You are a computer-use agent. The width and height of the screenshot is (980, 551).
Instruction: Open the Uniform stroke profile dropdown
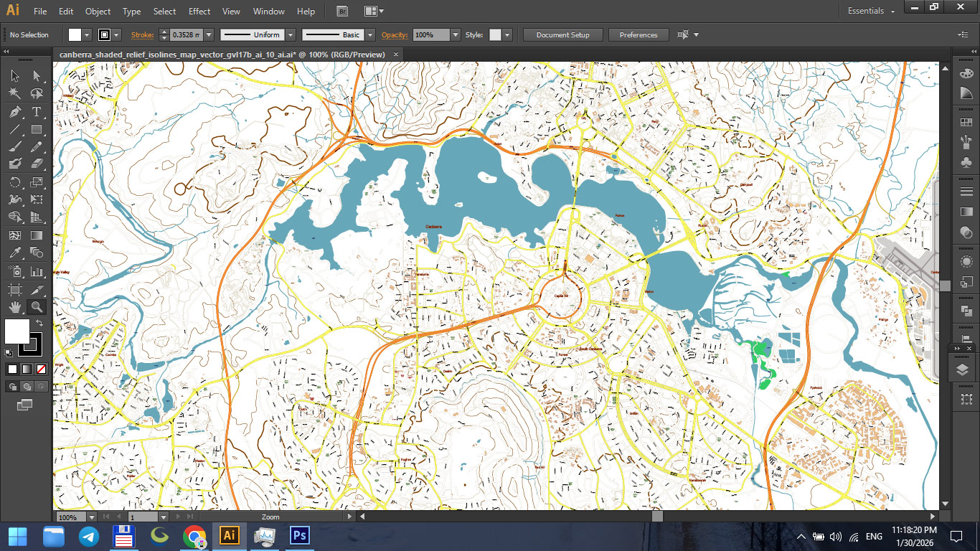point(291,34)
